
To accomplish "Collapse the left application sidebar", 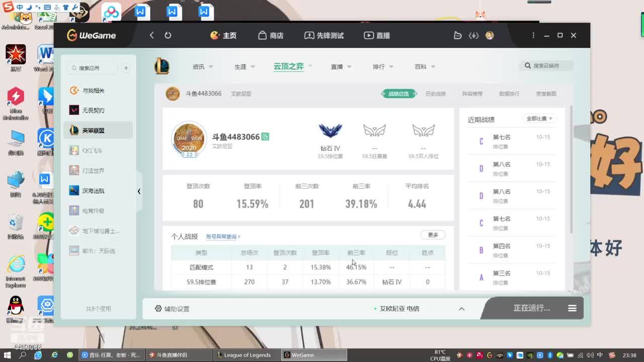I will [x=139, y=191].
